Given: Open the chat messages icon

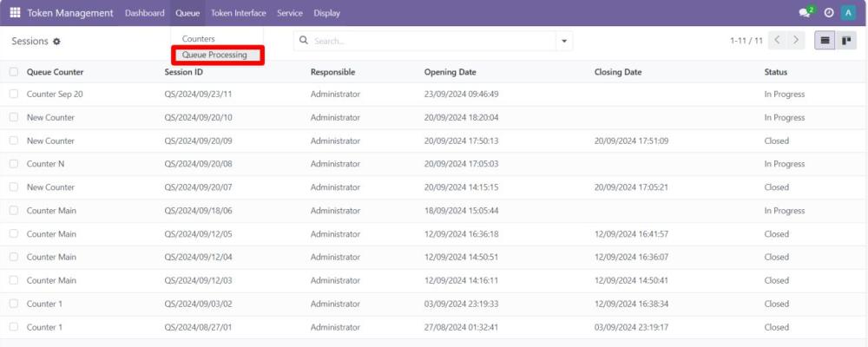Looking at the screenshot, I should (x=806, y=13).
